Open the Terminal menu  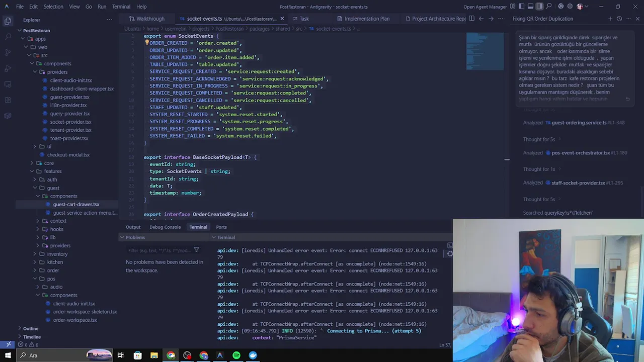(x=121, y=7)
